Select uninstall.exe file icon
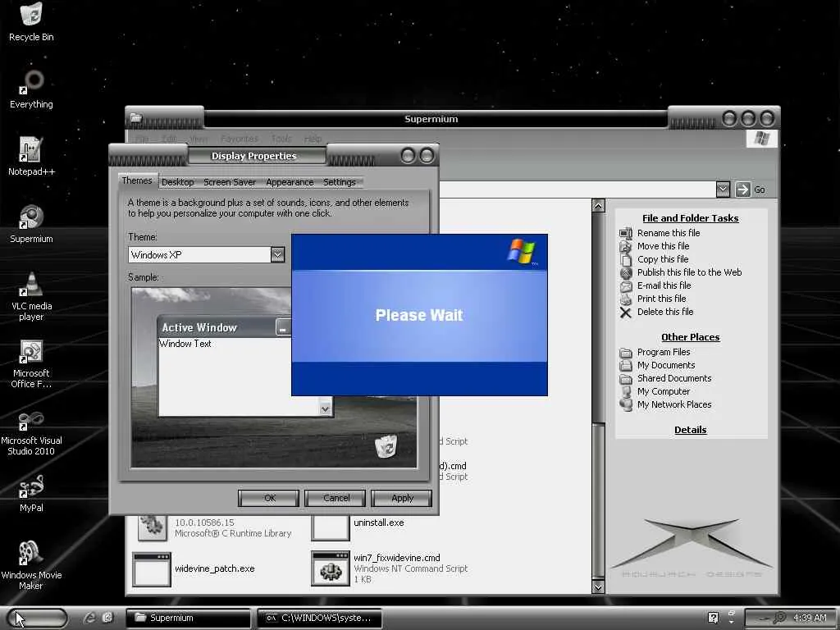The height and width of the screenshot is (630, 840). (x=331, y=528)
